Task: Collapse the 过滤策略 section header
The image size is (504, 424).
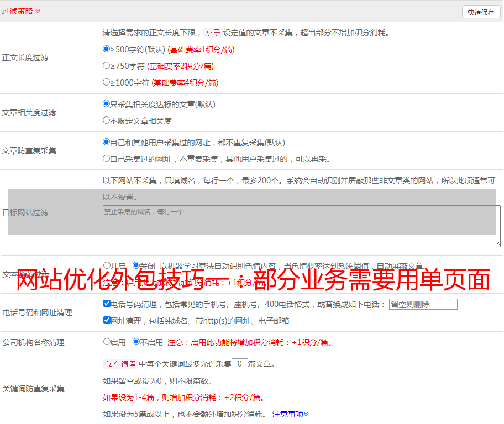Action: coord(20,11)
